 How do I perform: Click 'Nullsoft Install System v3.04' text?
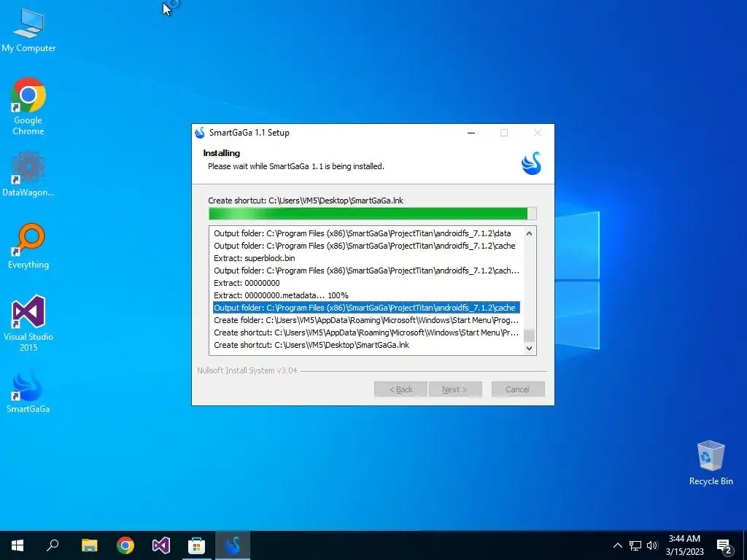[x=247, y=370]
